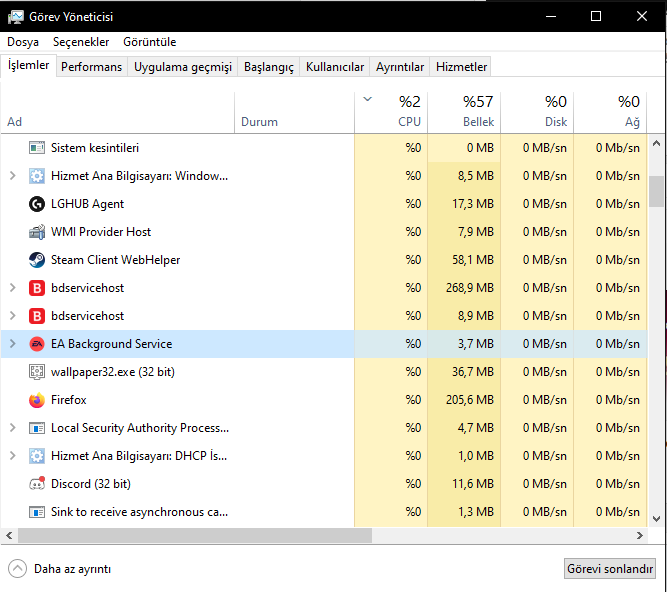The height and width of the screenshot is (596, 672).
Task: Sort by the Durum column header
Action: click(294, 113)
